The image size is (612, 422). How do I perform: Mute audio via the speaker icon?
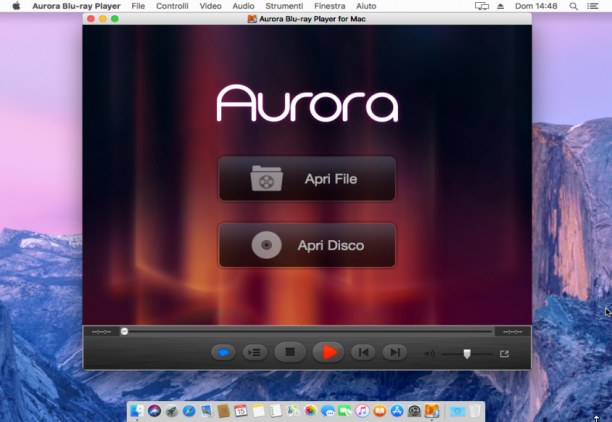tap(429, 354)
